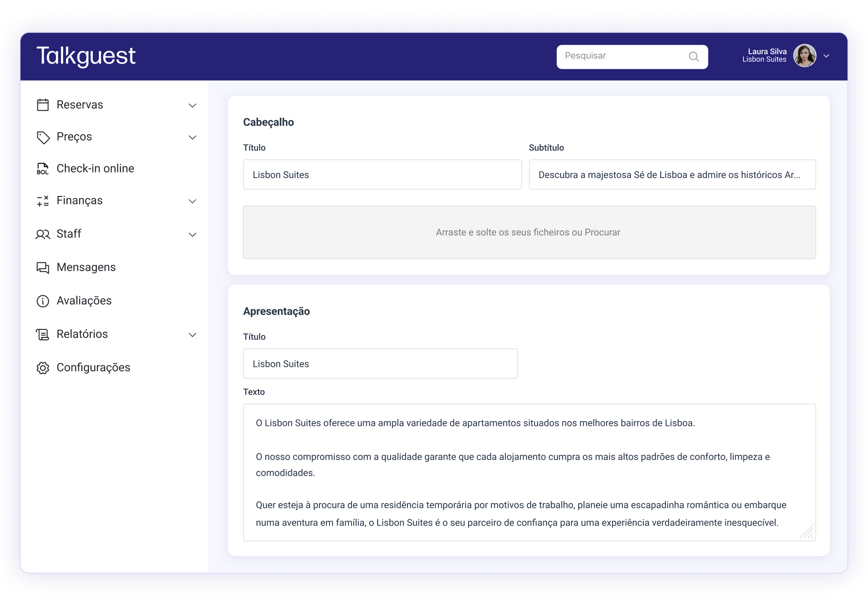The height and width of the screenshot is (606, 868).
Task: Click the Relatórios scroll icon
Action: point(43,334)
